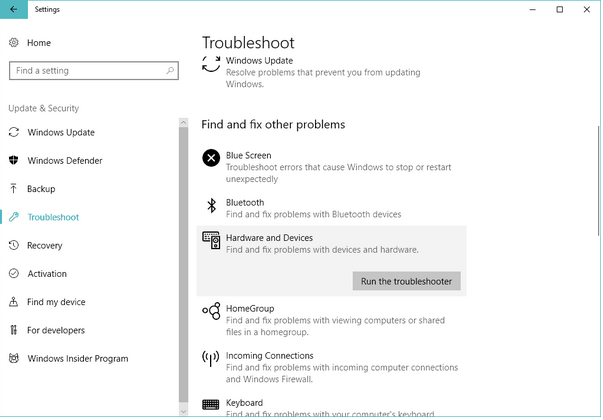
Task: Click the sidebar vertical scrollbar thumb
Action: [183, 264]
